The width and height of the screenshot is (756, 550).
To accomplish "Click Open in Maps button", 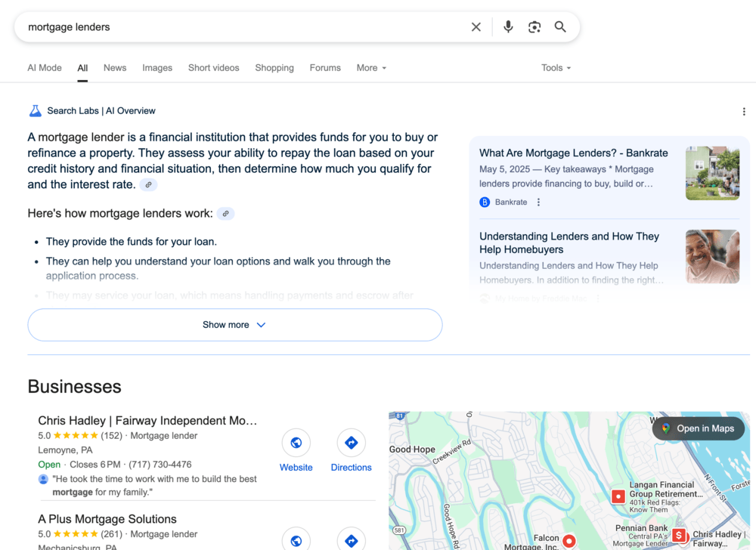I will tap(699, 428).
